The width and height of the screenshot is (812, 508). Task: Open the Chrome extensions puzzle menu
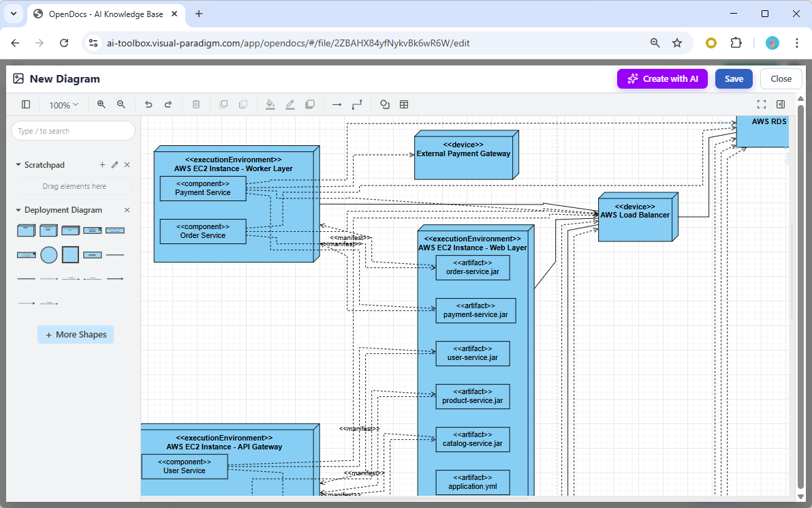click(x=736, y=42)
